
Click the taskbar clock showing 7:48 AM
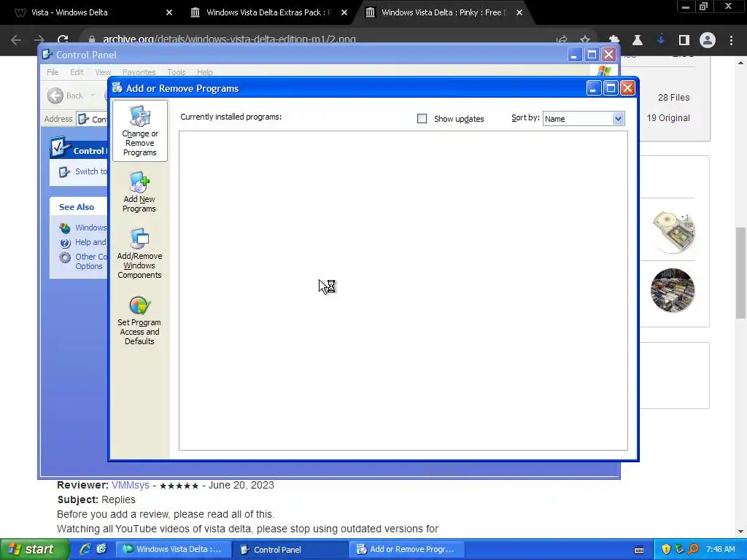click(720, 549)
